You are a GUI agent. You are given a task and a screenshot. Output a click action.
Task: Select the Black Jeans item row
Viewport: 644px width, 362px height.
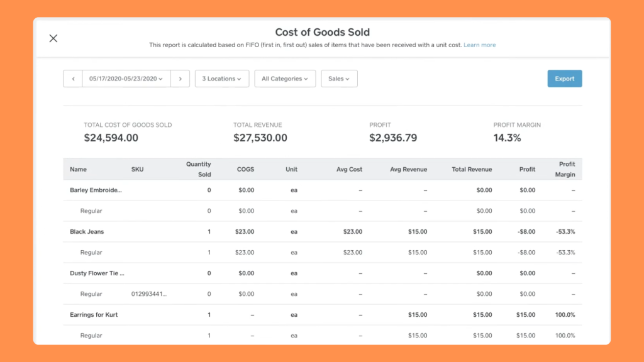click(x=87, y=231)
